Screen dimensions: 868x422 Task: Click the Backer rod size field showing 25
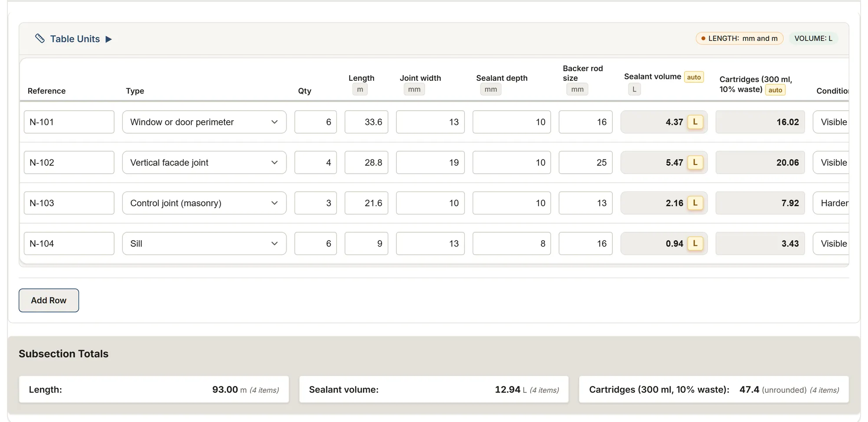pos(585,162)
